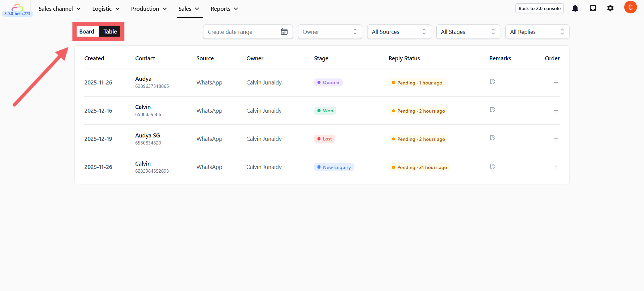This screenshot has width=644, height=291.
Task: Expand the Sales menu
Action: pyautogui.click(x=189, y=9)
